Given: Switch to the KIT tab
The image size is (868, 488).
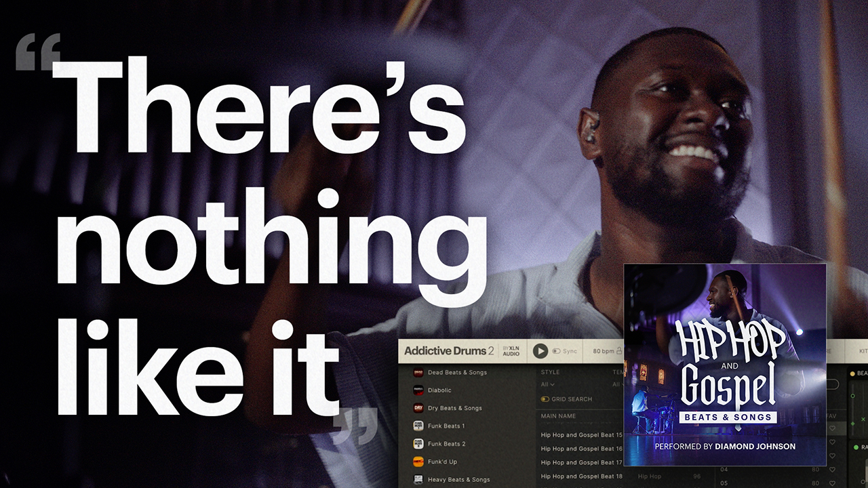Looking at the screenshot, I should (862, 350).
